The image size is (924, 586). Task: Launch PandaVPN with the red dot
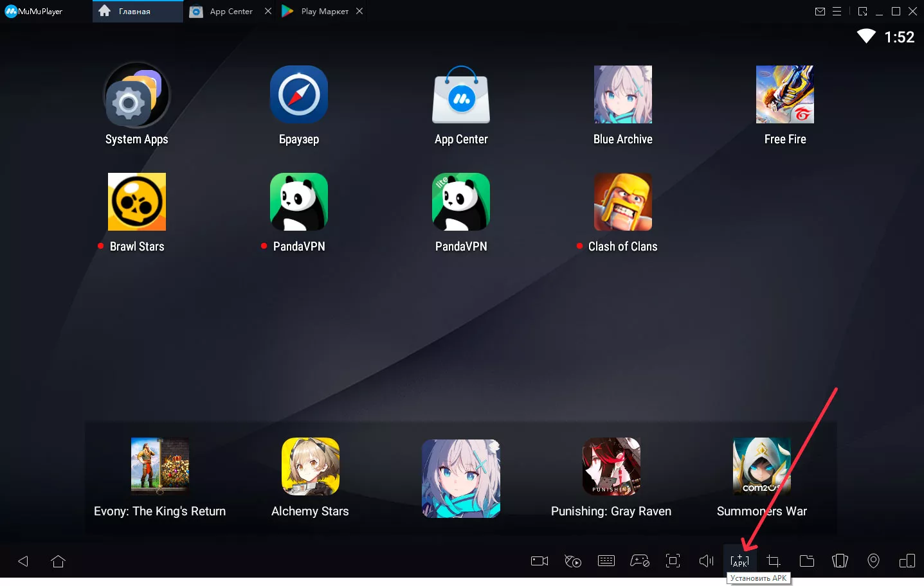point(299,202)
